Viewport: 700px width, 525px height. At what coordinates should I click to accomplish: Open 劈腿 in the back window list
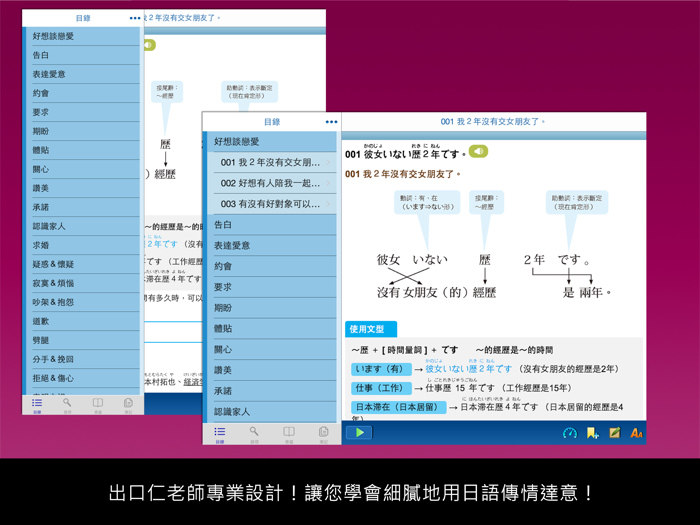coord(83,340)
